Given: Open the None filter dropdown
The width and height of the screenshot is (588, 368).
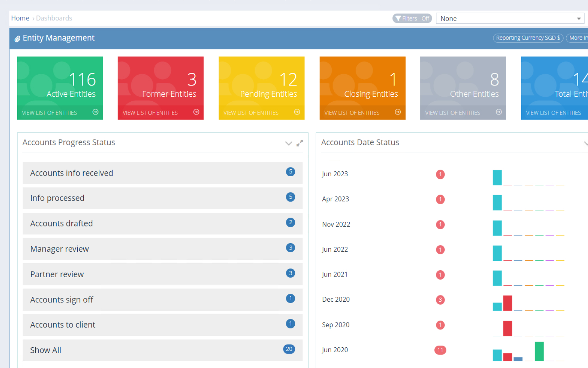Looking at the screenshot, I should click(x=510, y=19).
